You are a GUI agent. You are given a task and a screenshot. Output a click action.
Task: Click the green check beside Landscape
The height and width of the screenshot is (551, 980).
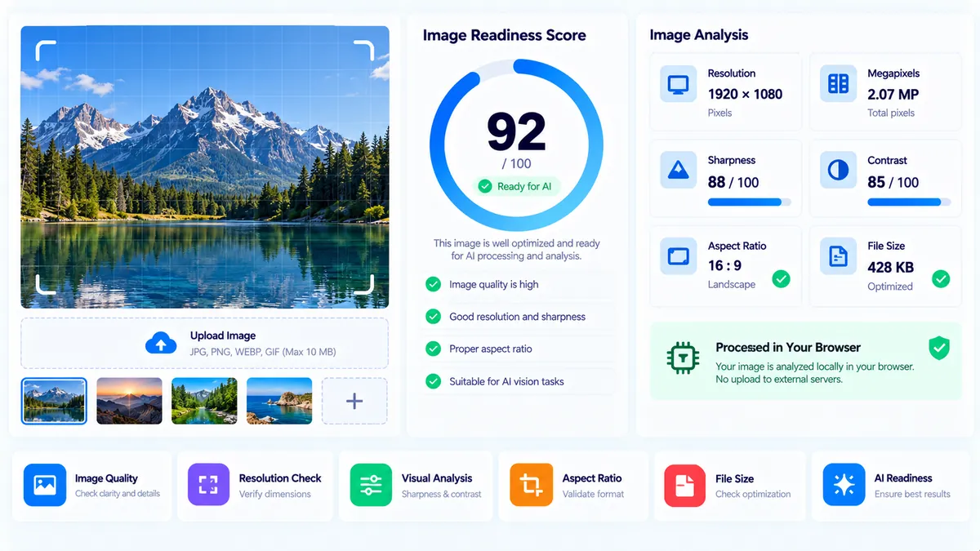point(782,279)
